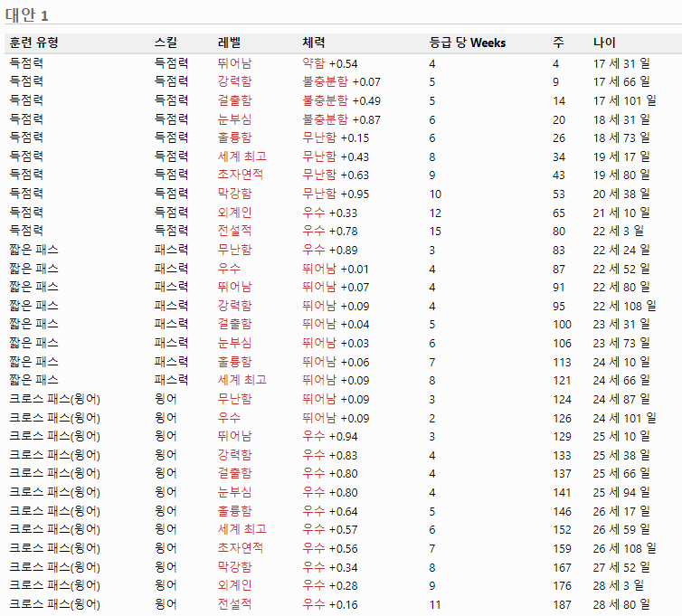Select the 우수 +0.78 stamina cell

coord(330,231)
